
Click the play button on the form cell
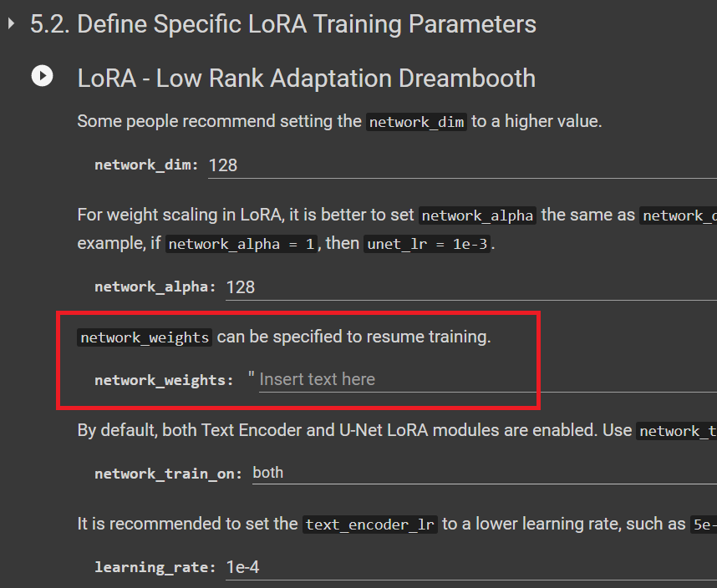(42, 75)
